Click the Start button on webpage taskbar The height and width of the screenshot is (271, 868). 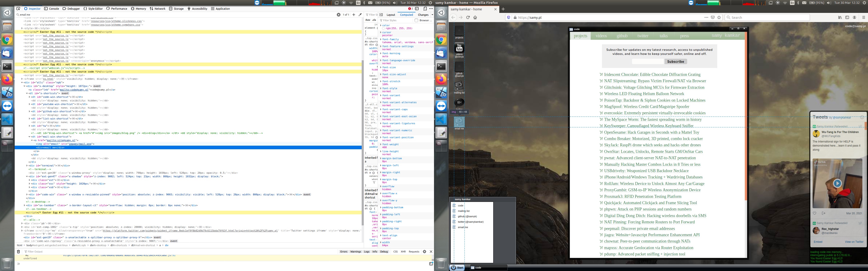pyautogui.click(x=457, y=268)
